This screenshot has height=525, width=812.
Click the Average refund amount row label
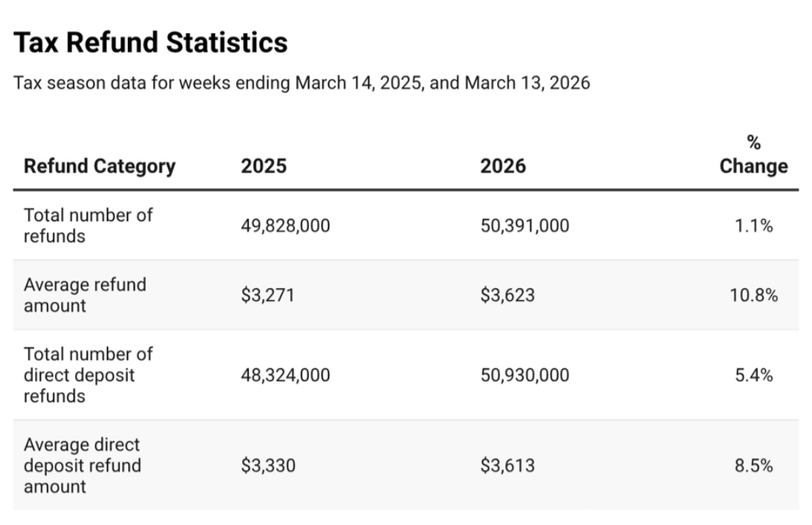(85, 295)
